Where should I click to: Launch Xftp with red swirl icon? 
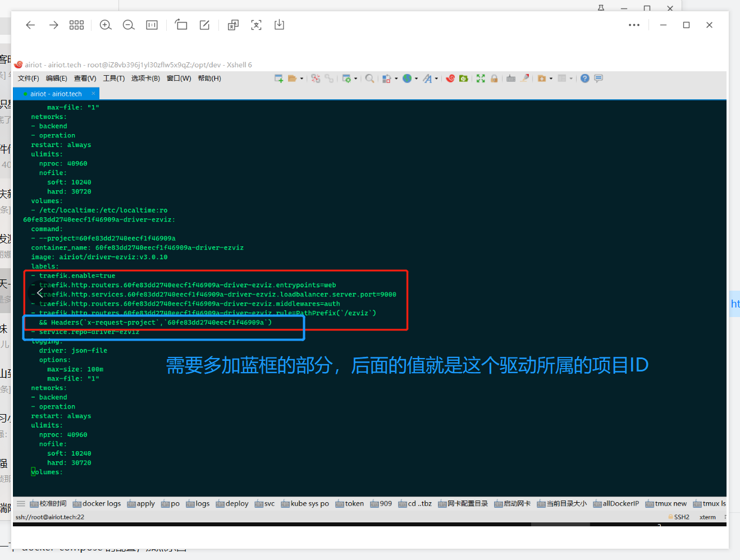tap(450, 79)
